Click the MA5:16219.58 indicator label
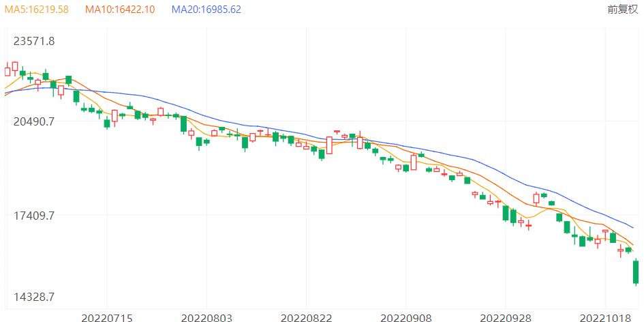The width and height of the screenshot is (644, 322). [x=37, y=10]
